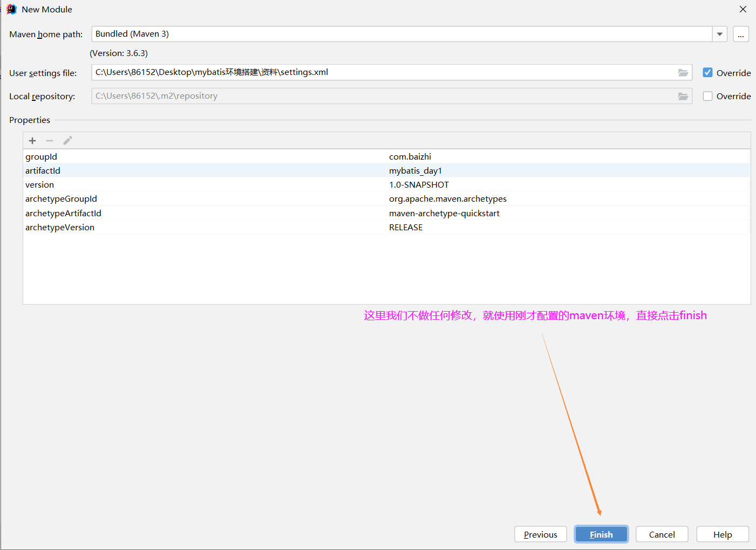Go back with the Previous button
756x550 pixels.
(x=541, y=534)
